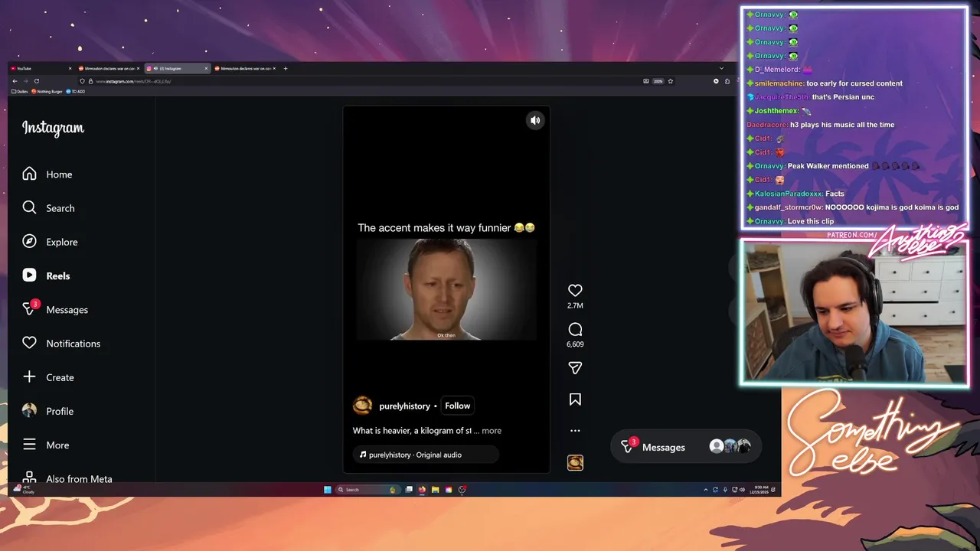Reload the current page
980x551 pixels.
pos(37,81)
